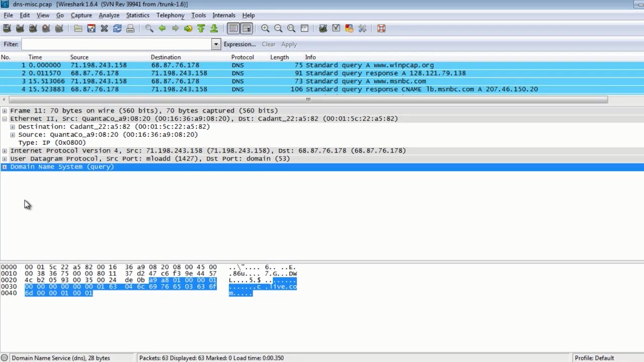
Task: Expand the Domain Name System (query) node
Action: [x=5, y=167]
